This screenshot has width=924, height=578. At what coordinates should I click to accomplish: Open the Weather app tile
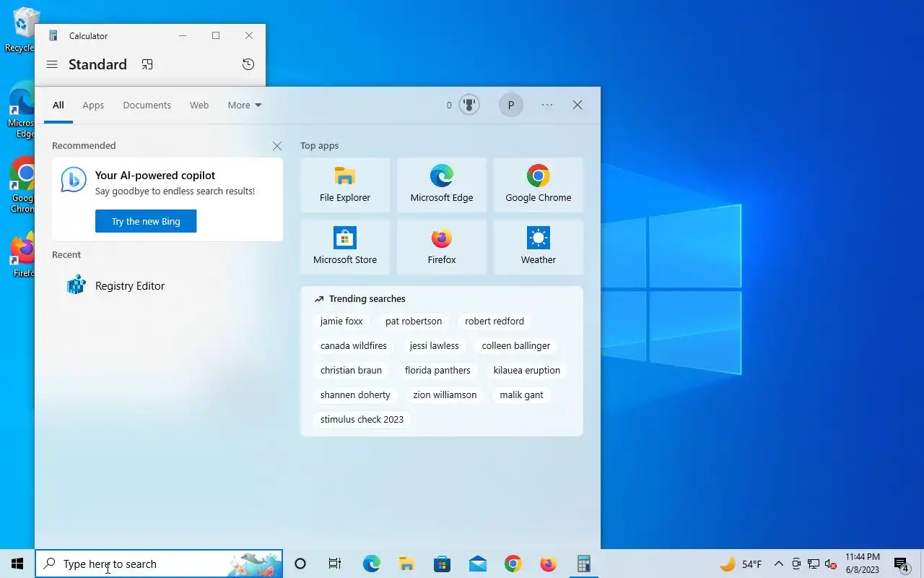pyautogui.click(x=539, y=247)
